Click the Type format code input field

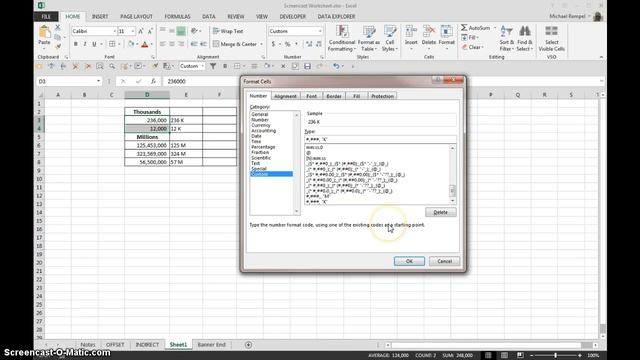point(380,139)
